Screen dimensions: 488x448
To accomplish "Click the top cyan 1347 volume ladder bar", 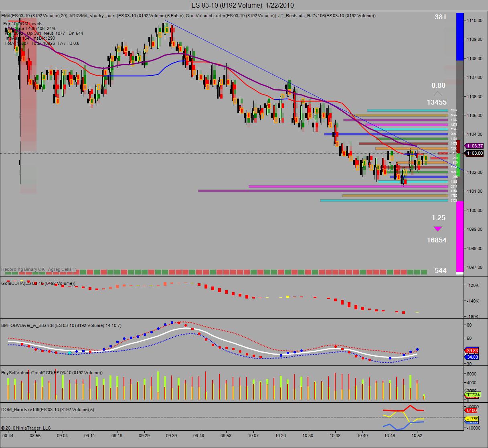I will pyautogui.click(x=407, y=110).
